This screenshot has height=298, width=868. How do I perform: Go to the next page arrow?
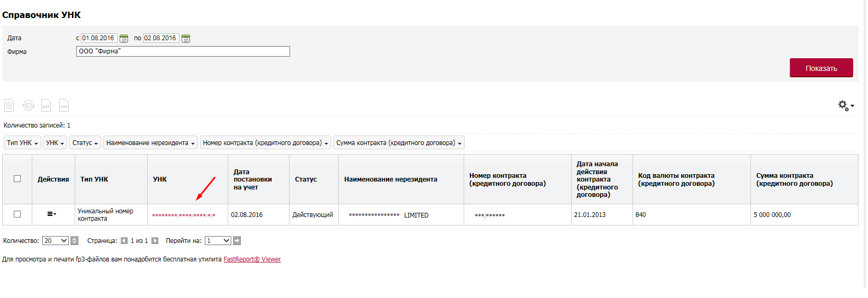(155, 241)
